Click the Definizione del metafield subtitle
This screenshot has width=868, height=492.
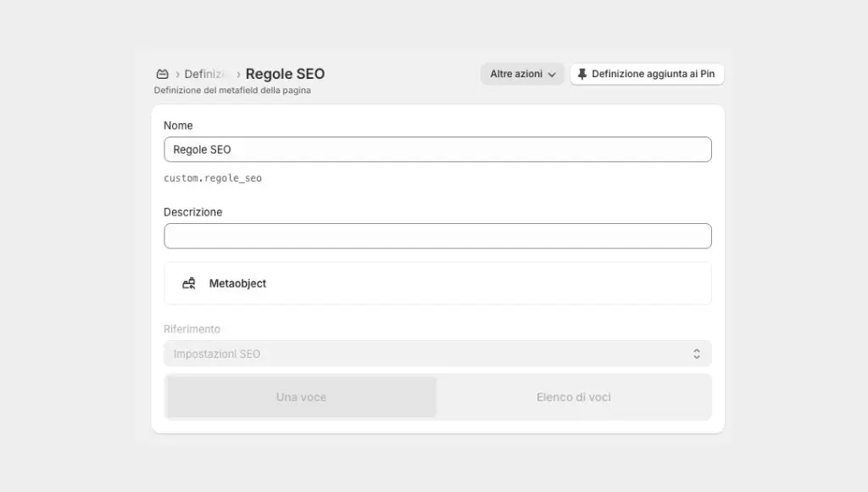point(232,90)
